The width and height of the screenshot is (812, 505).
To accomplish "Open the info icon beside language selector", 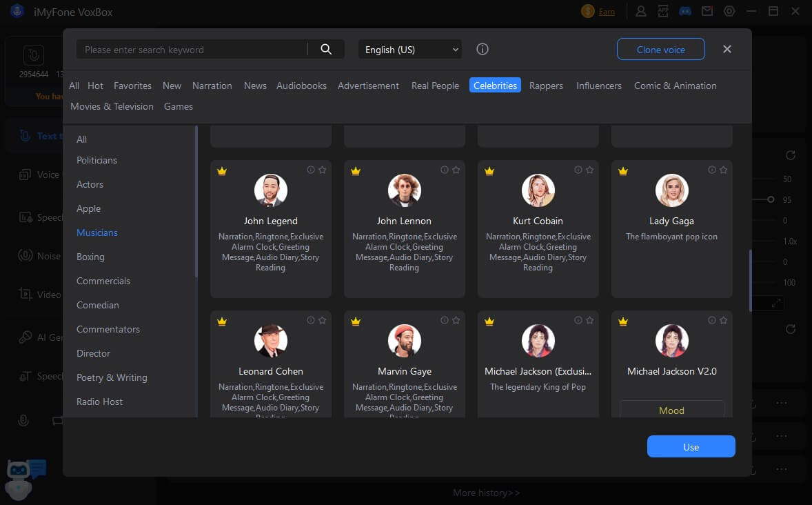I will (482, 49).
